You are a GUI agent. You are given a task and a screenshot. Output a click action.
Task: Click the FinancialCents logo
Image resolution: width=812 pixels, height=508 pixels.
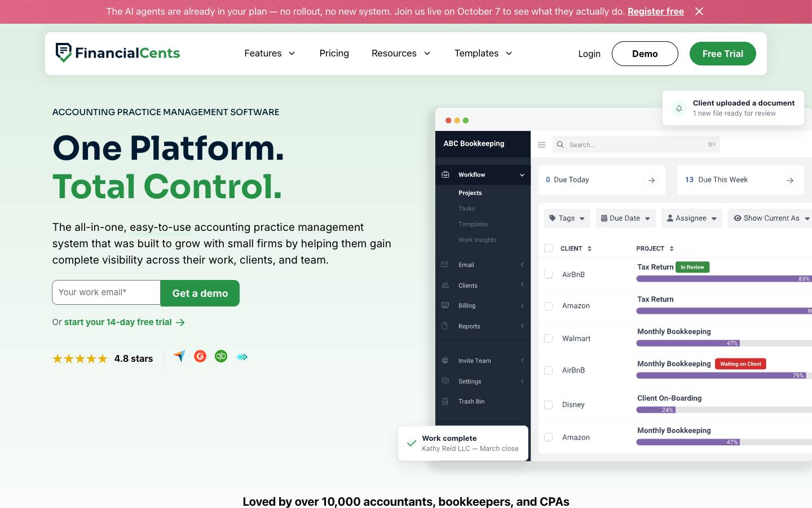click(118, 53)
